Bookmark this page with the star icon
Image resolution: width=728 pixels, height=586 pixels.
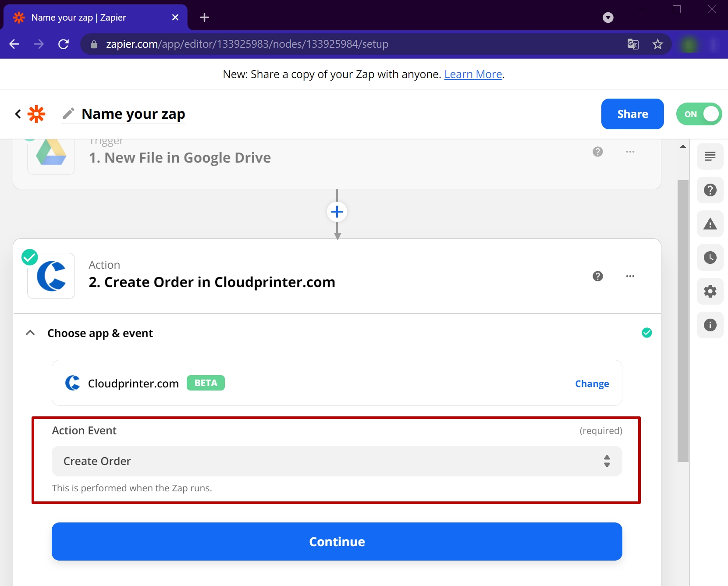point(657,44)
